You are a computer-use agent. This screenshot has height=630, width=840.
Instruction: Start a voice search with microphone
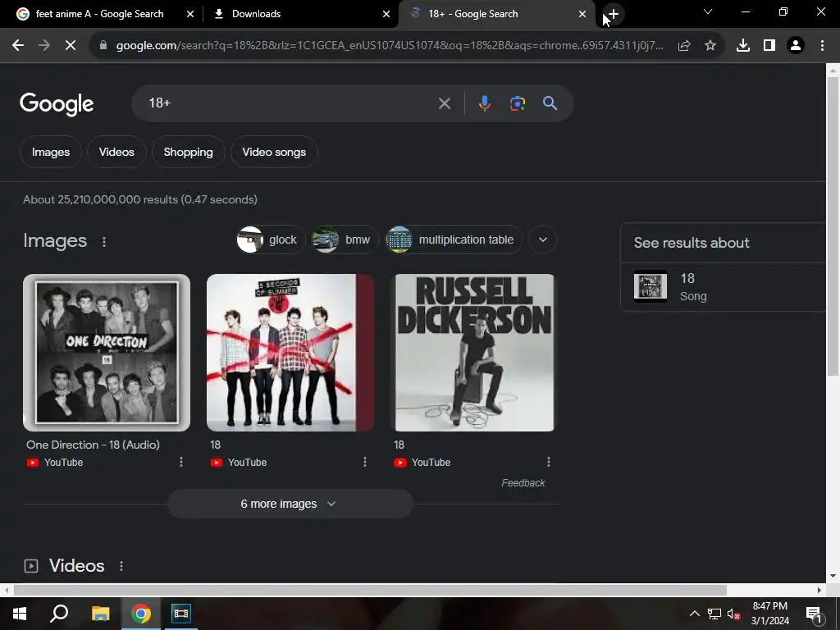click(484, 103)
